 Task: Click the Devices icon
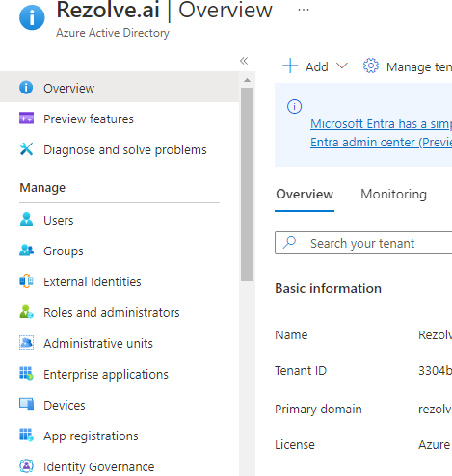(26, 405)
